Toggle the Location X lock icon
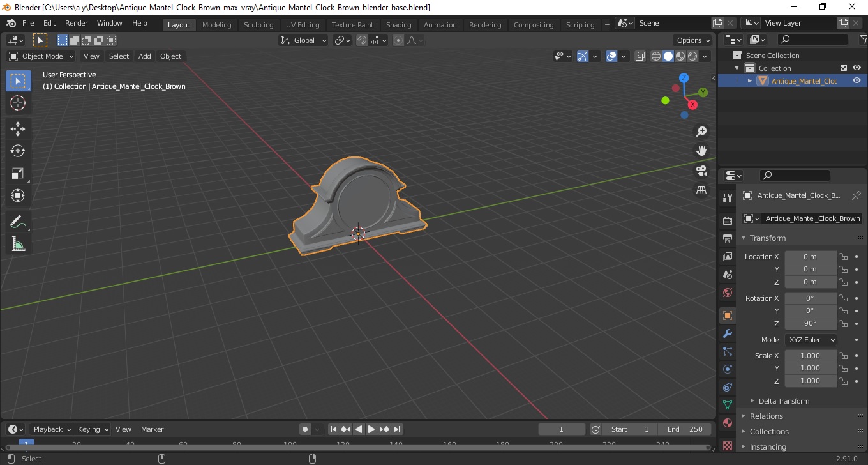Image resolution: width=868 pixels, height=465 pixels. [843, 257]
